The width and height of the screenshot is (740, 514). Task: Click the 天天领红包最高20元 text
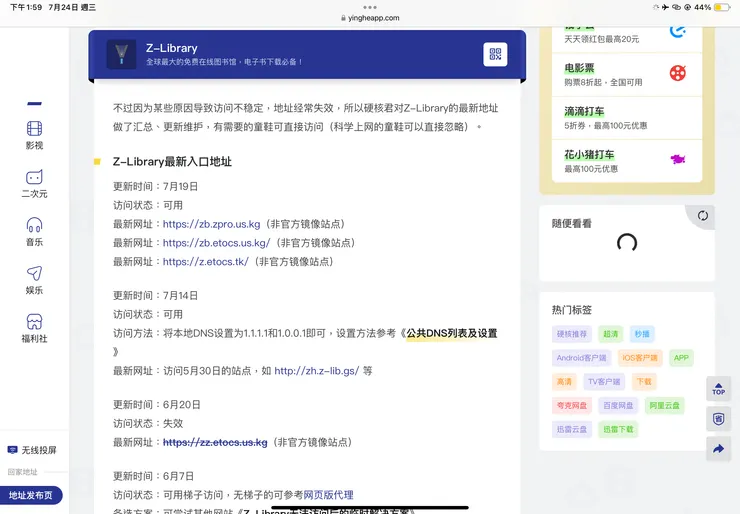[x=602, y=39]
